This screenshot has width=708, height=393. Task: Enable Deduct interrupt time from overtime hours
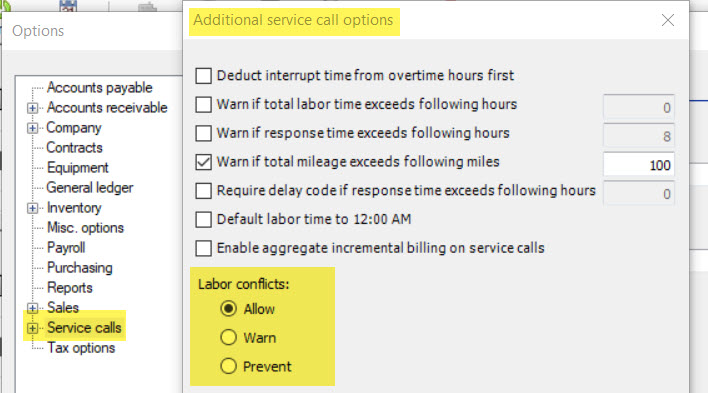(204, 75)
